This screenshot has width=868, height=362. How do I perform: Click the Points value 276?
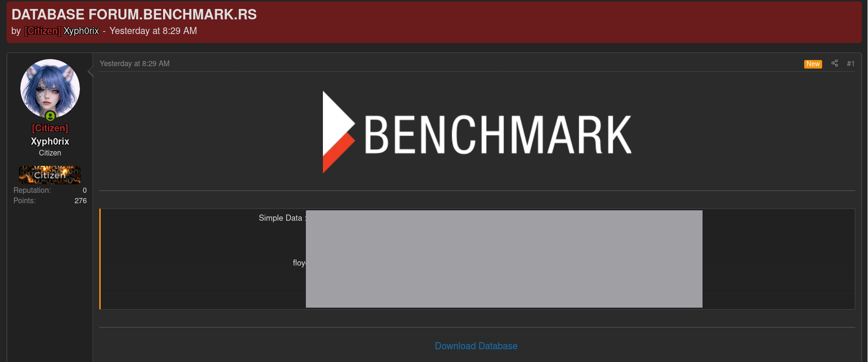[x=80, y=201]
